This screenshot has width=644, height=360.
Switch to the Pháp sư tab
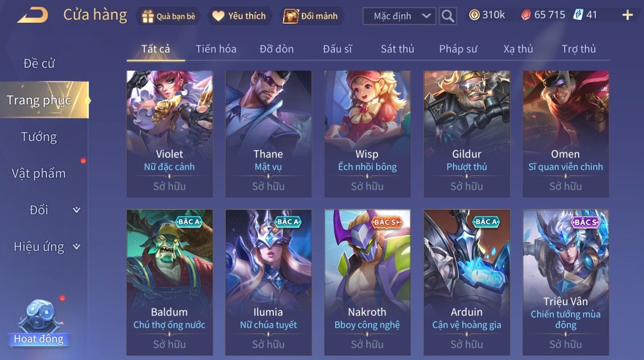458,49
